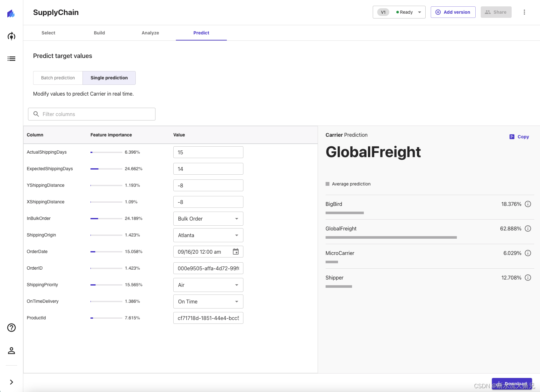Open the ShippingPriority Air dropdown
Image resolution: width=540 pixels, height=392 pixels.
[208, 285]
